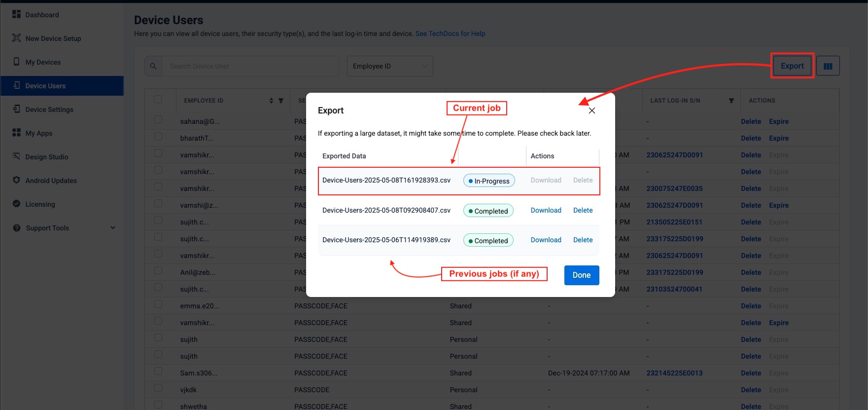The width and height of the screenshot is (868, 410).
Task: Sort by Employee ID column arrows
Action: point(271,101)
